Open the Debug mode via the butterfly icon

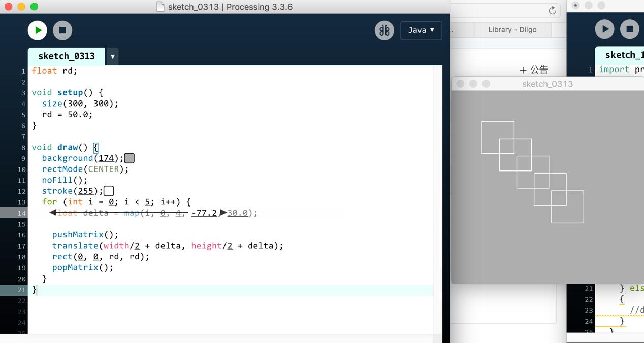coord(384,30)
